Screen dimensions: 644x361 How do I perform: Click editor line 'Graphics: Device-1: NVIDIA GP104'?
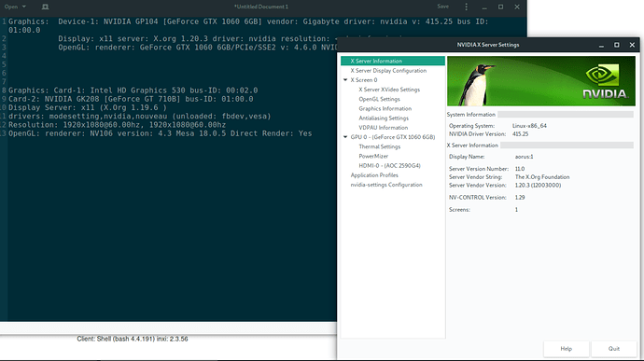click(248, 26)
